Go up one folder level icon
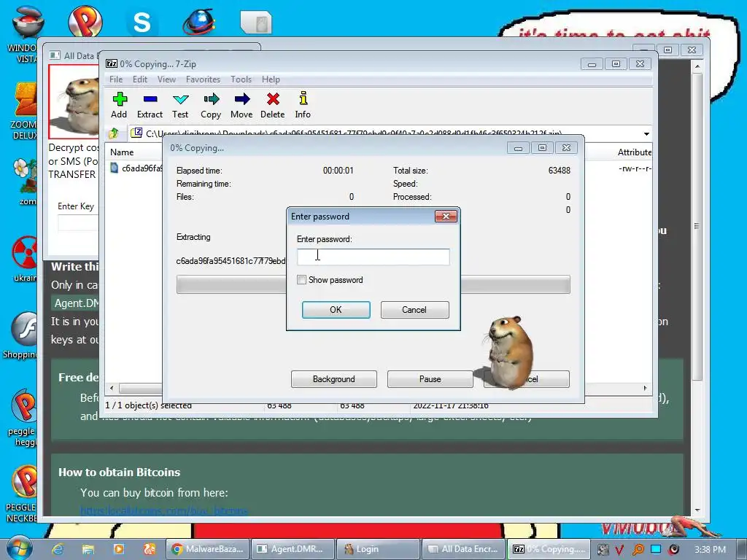The height and width of the screenshot is (560, 747). click(113, 133)
